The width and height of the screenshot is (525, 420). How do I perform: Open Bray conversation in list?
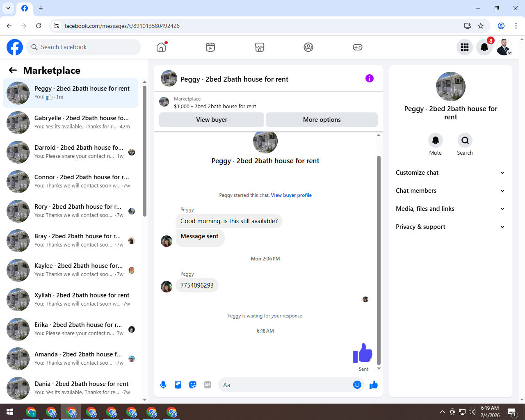coord(71,241)
